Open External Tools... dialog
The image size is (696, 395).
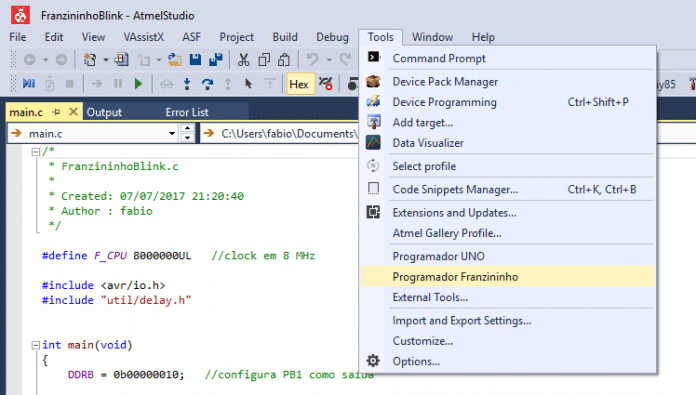pos(508,297)
